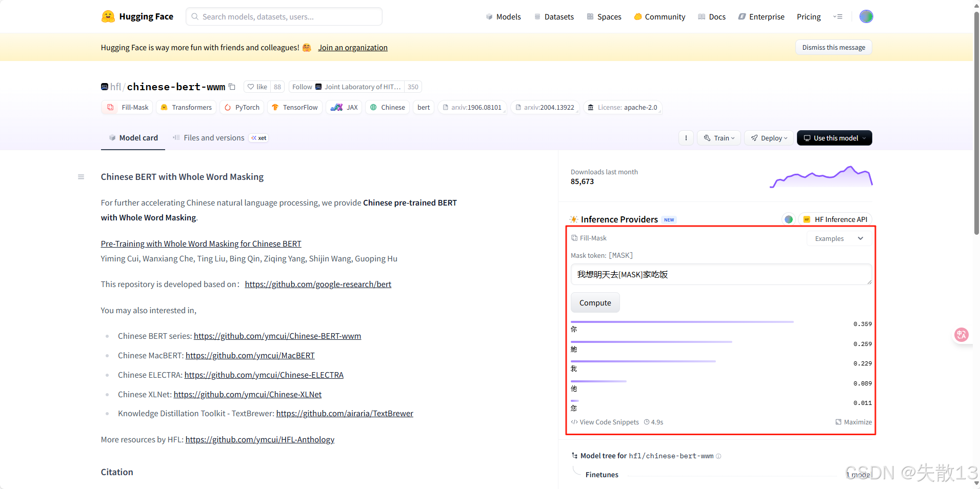Follow Joint Laboratory of HIT organization

347,87
